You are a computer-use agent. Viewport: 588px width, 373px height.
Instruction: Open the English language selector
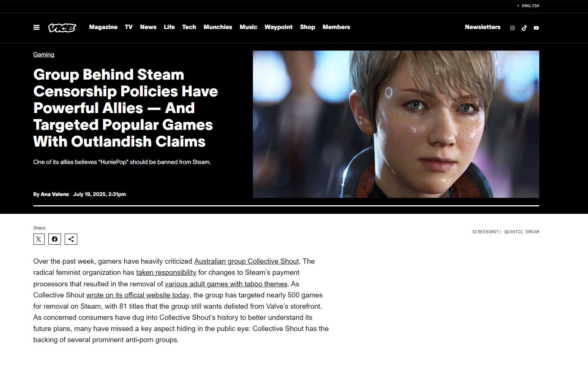528,6
